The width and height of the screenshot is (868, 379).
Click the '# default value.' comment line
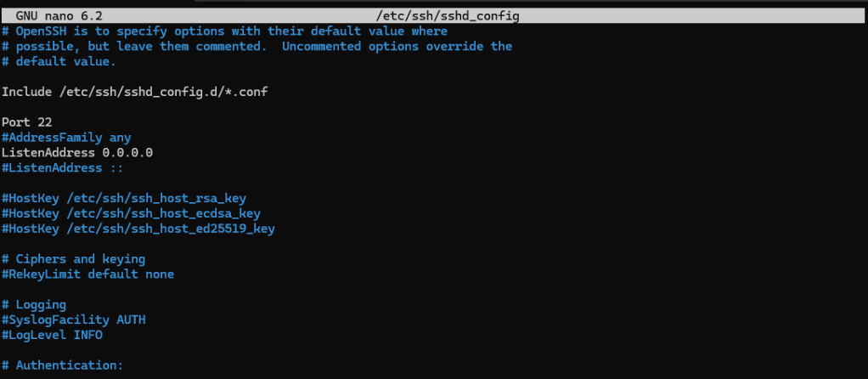59,62
